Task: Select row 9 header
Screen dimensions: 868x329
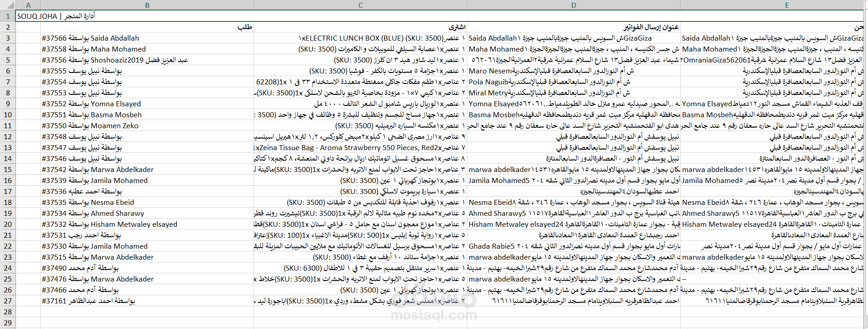Action: click(x=7, y=104)
